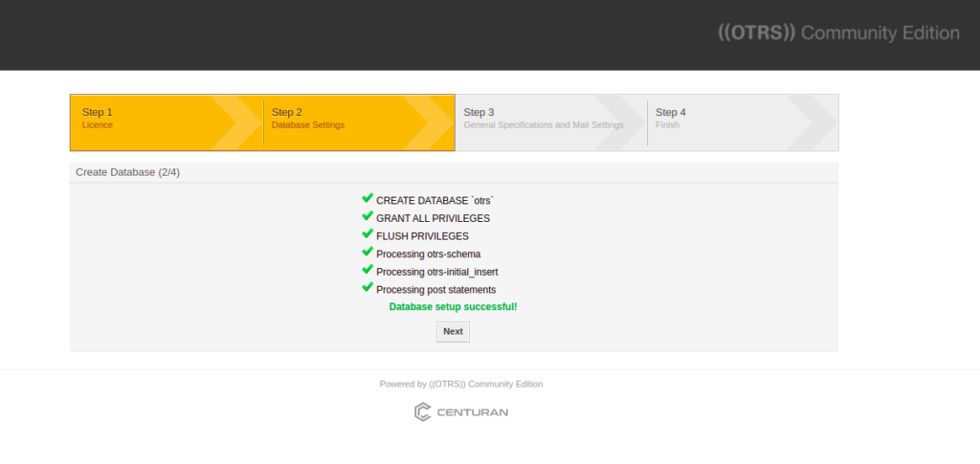Click the ((OTRS)) Community Edition header logo
Viewport: 980px width, 464px height.
pos(838,33)
